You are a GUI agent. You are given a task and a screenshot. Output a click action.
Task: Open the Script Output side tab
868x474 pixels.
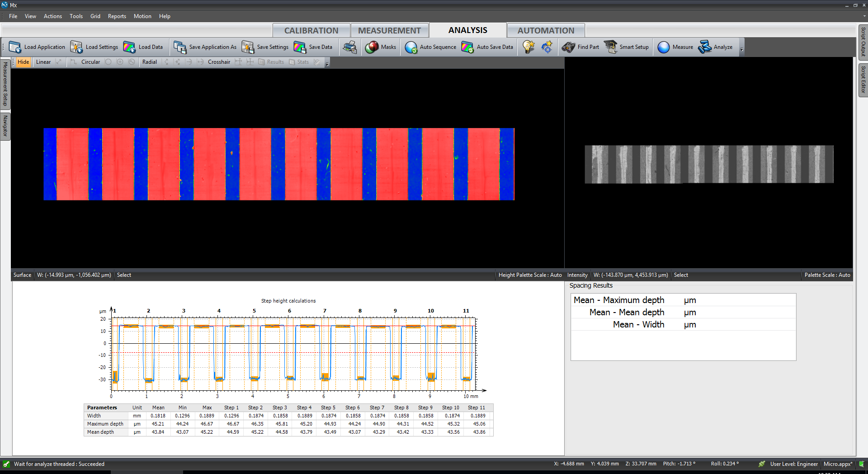pos(863,42)
